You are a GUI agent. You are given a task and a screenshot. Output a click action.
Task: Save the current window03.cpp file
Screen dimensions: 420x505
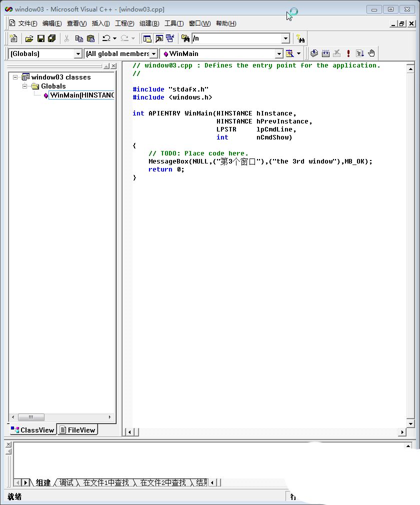41,38
